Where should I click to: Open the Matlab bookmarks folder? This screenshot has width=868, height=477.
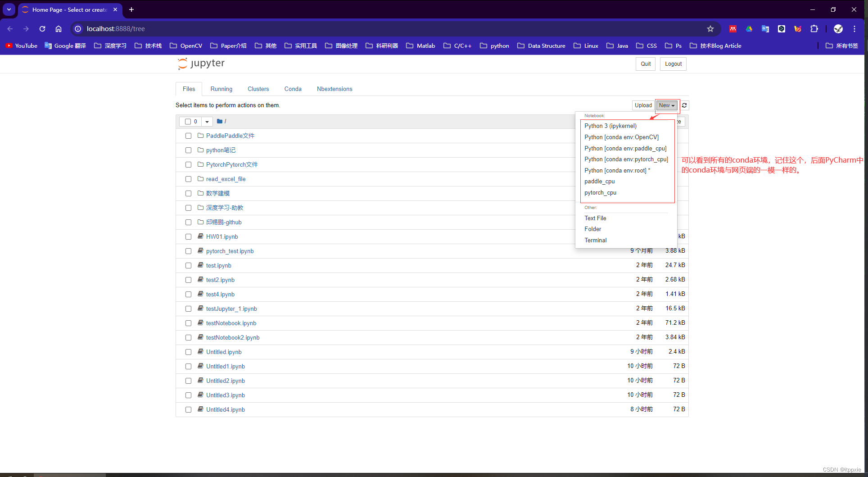point(420,45)
